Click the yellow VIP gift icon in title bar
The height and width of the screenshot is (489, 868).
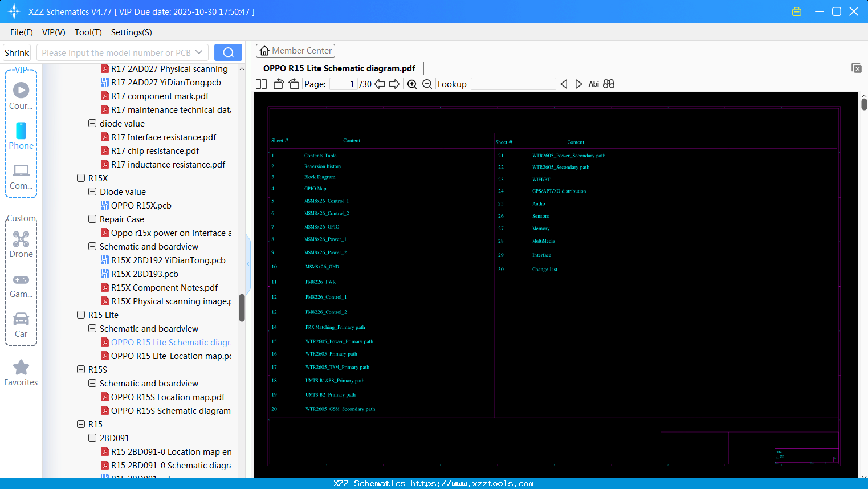(x=797, y=11)
